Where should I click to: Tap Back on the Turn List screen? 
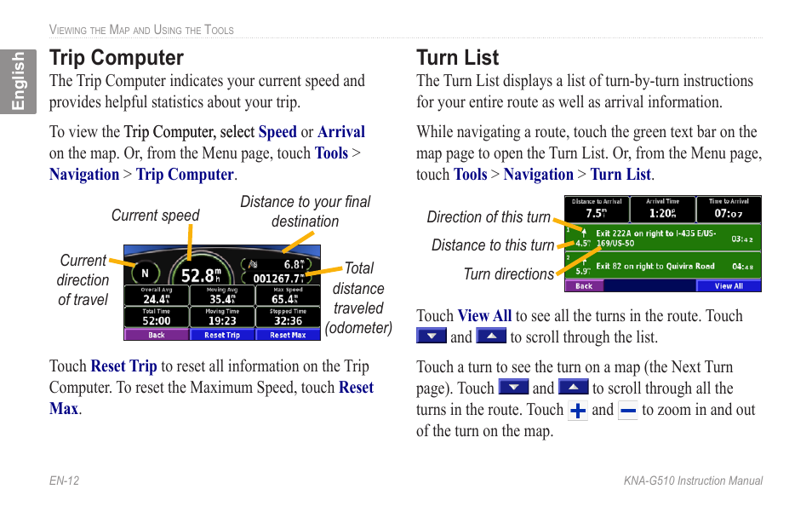584,285
